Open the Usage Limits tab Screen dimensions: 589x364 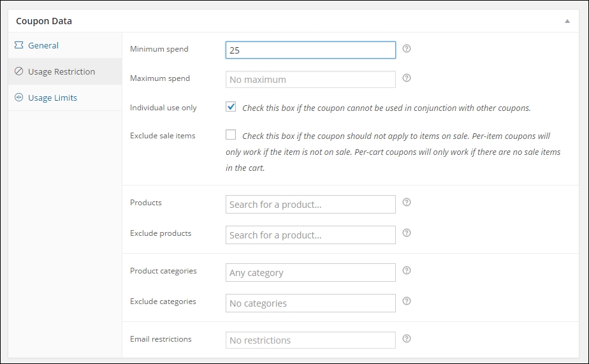52,98
